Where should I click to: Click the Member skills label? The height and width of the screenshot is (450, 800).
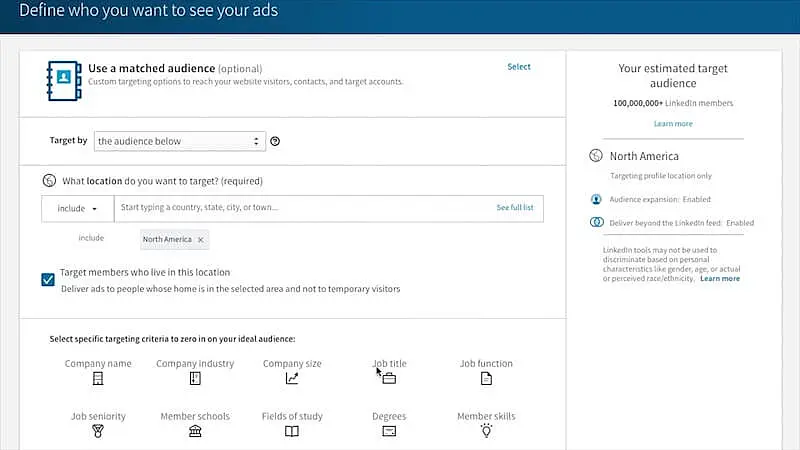(486, 416)
